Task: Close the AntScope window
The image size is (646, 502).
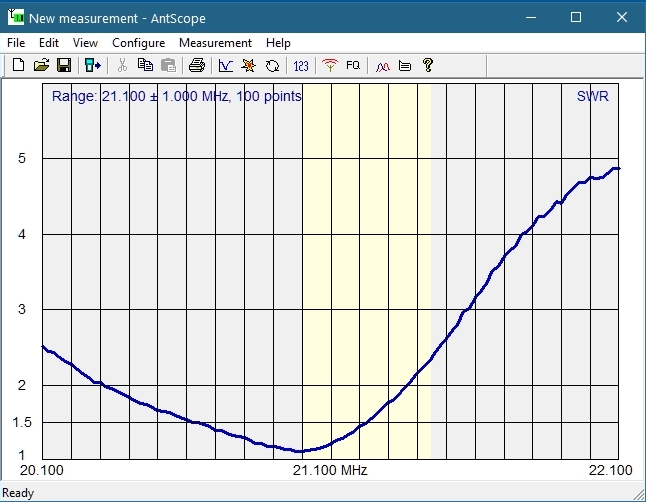Action: (x=622, y=17)
